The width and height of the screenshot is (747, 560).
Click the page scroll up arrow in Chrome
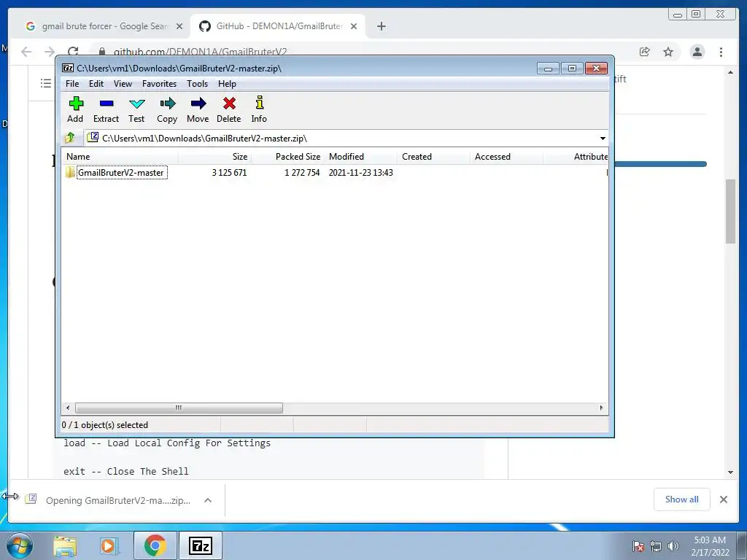click(731, 72)
